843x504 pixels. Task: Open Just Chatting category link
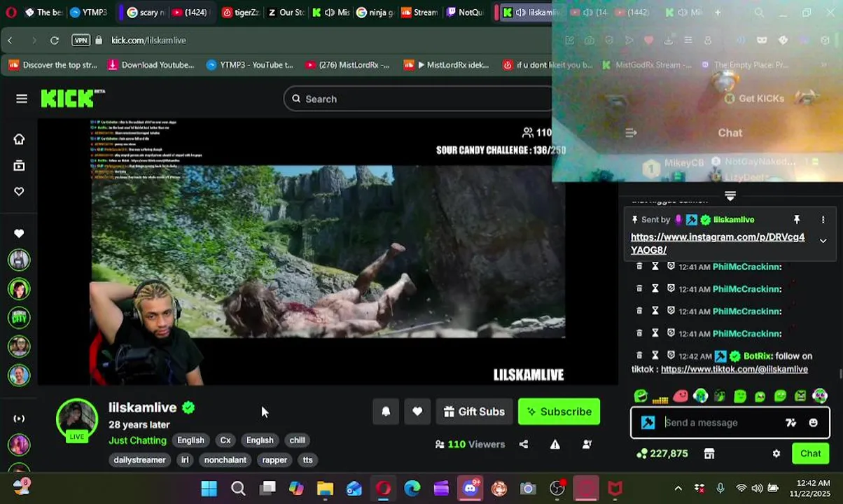137,440
